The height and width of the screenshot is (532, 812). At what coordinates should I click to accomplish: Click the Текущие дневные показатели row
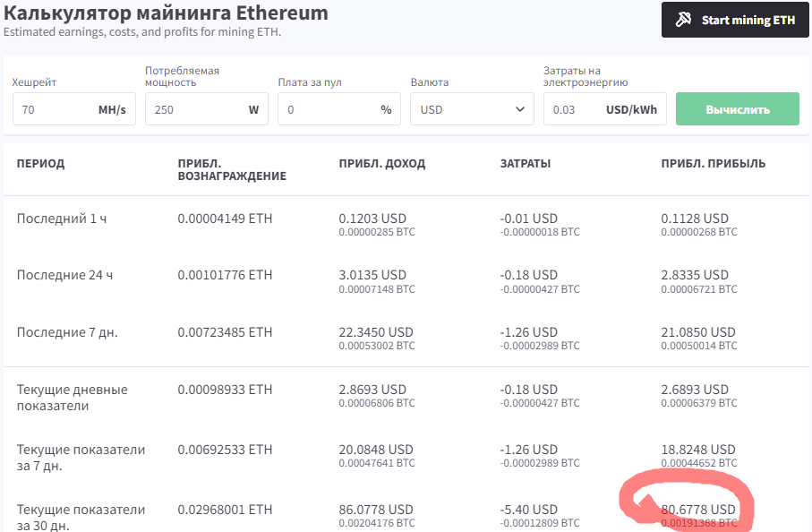(72, 398)
